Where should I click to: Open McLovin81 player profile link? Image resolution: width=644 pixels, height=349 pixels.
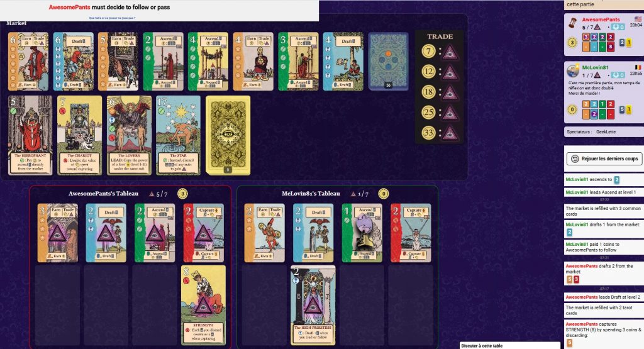point(595,67)
